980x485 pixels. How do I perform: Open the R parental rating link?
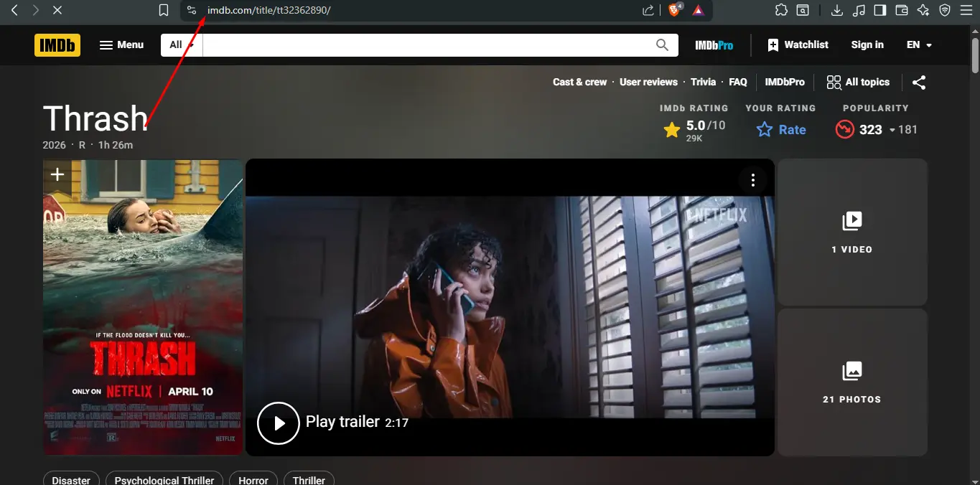pyautogui.click(x=82, y=145)
